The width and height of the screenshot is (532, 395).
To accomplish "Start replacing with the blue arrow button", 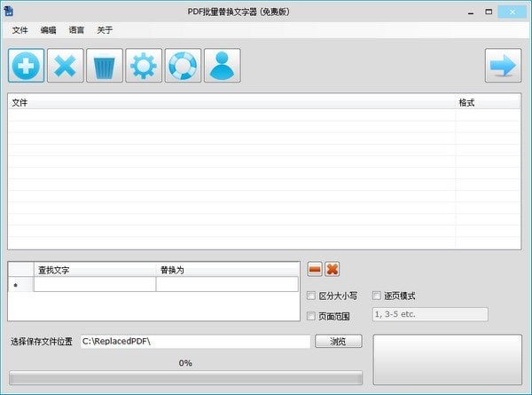I will pyautogui.click(x=503, y=65).
